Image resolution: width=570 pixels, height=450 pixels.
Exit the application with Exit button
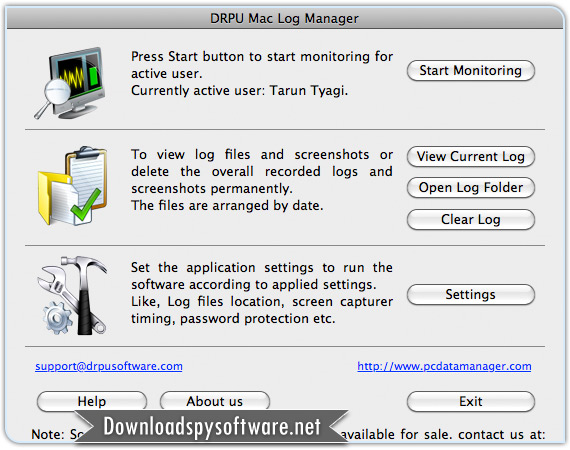point(470,402)
